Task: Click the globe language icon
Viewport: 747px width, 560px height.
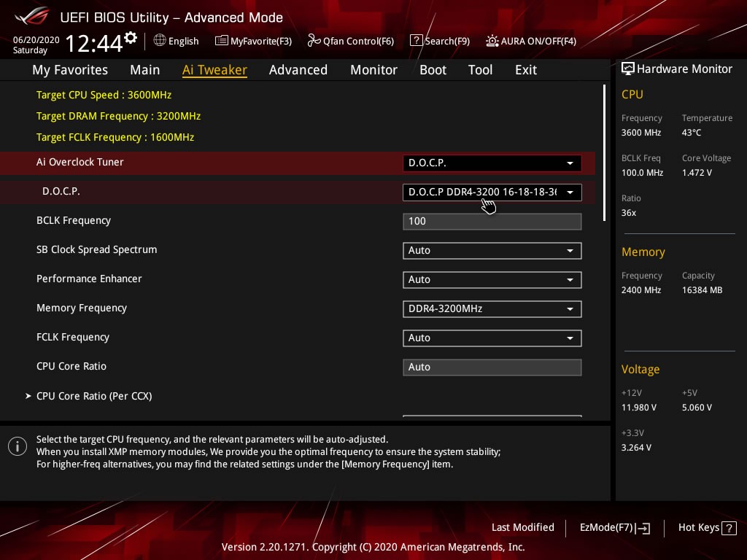Action: click(160, 41)
